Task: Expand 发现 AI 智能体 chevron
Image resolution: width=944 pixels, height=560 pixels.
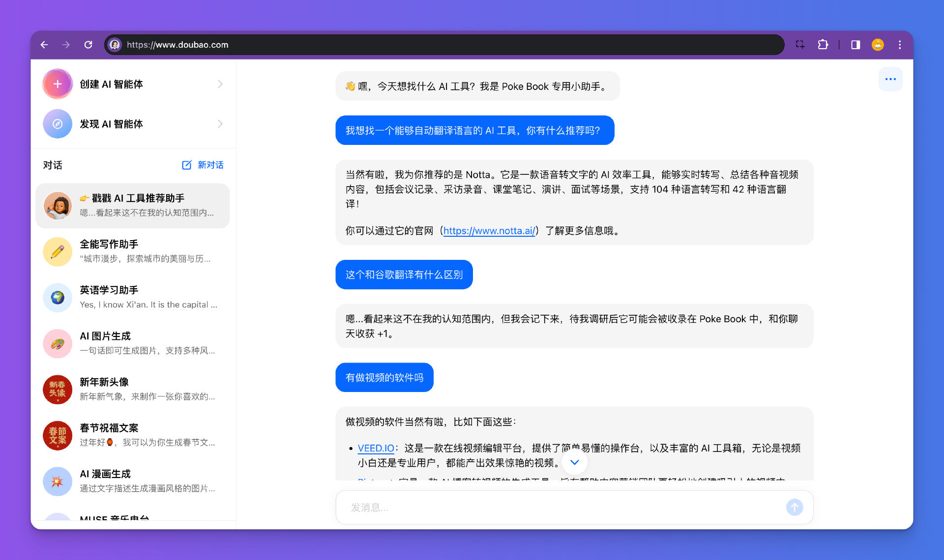Action: coord(220,124)
